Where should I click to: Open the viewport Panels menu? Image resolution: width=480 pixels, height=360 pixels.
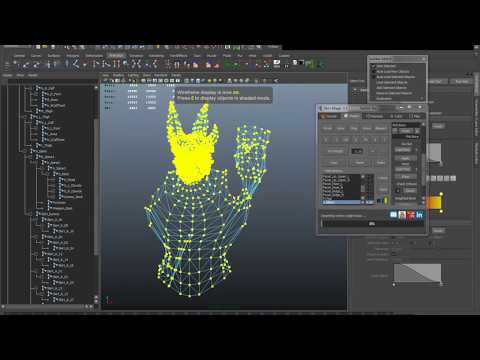coord(176,75)
